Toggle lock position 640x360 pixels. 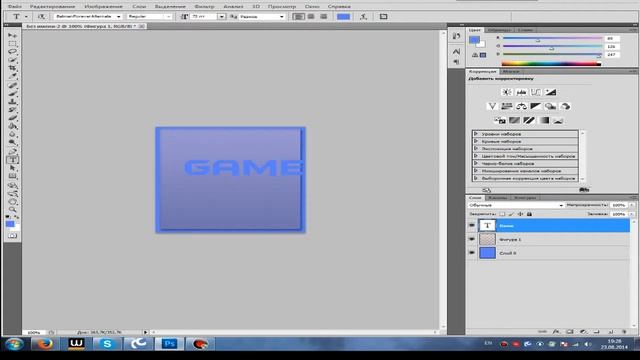520,214
